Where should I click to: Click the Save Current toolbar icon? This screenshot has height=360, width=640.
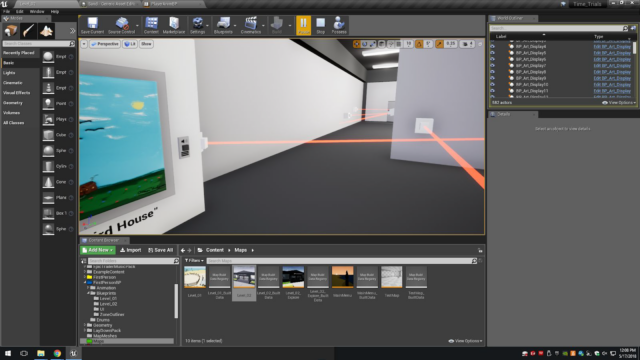tap(92, 25)
